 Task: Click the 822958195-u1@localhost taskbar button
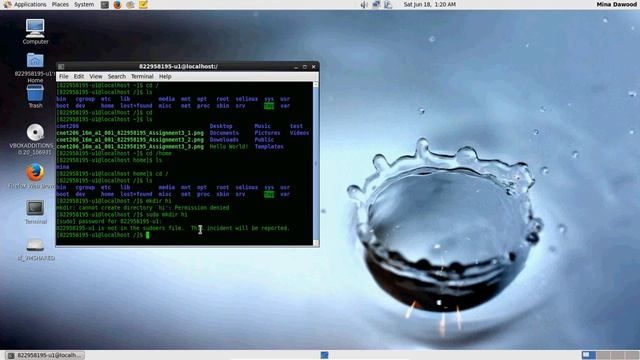45,355
